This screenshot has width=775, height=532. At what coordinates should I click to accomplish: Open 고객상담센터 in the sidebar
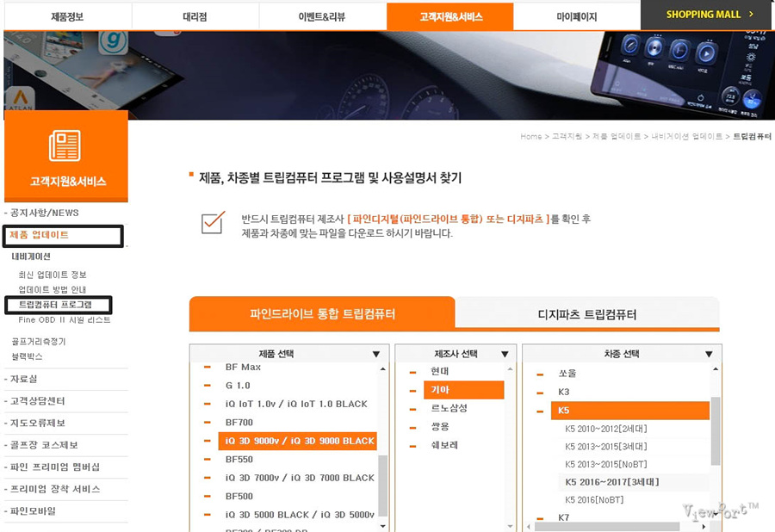[x=38, y=401]
